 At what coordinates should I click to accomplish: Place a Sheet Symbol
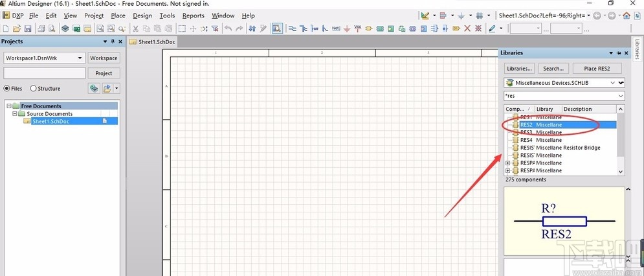(380, 29)
